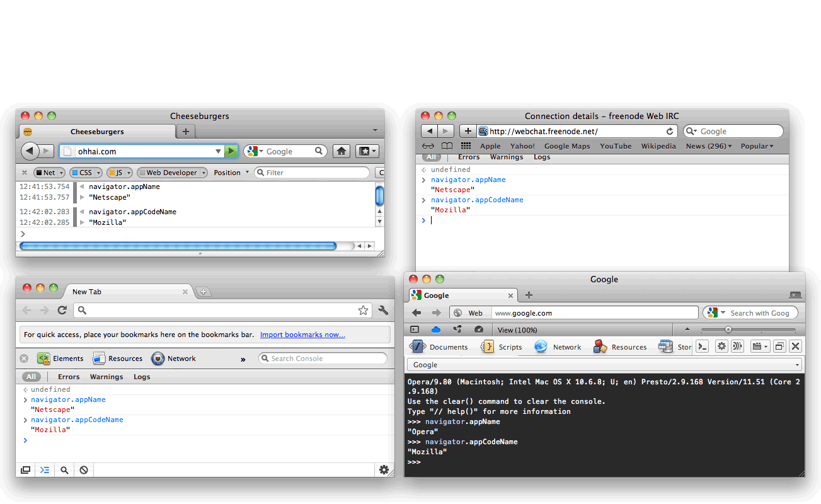Click the Import bookmarks now link
Image resolution: width=821 pixels, height=504 pixels.
(302, 335)
